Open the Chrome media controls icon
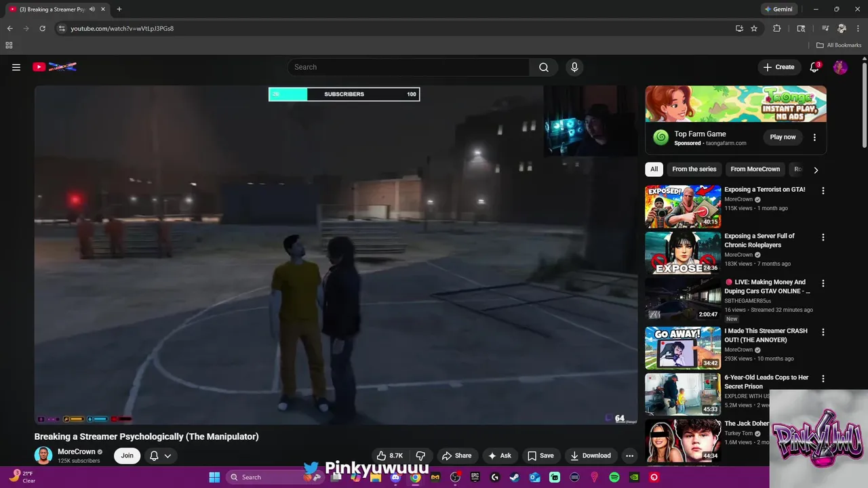The image size is (868, 488). click(825, 28)
